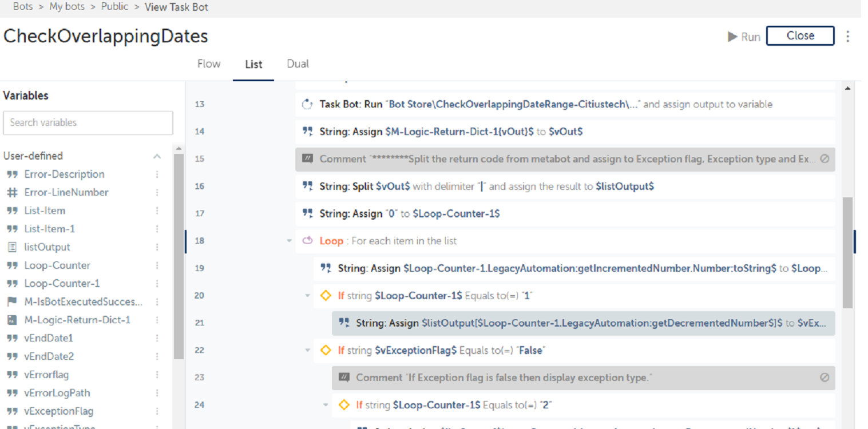Collapse the User-defined variables section
This screenshot has height=429, width=868.
pos(157,156)
